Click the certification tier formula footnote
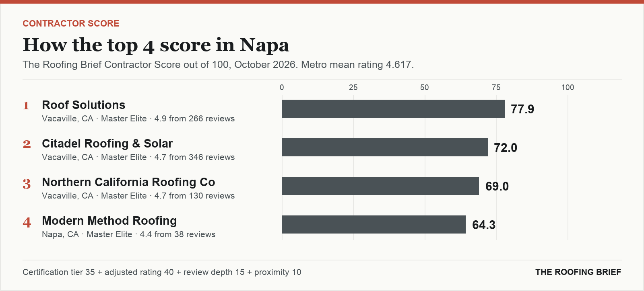 [x=162, y=272]
